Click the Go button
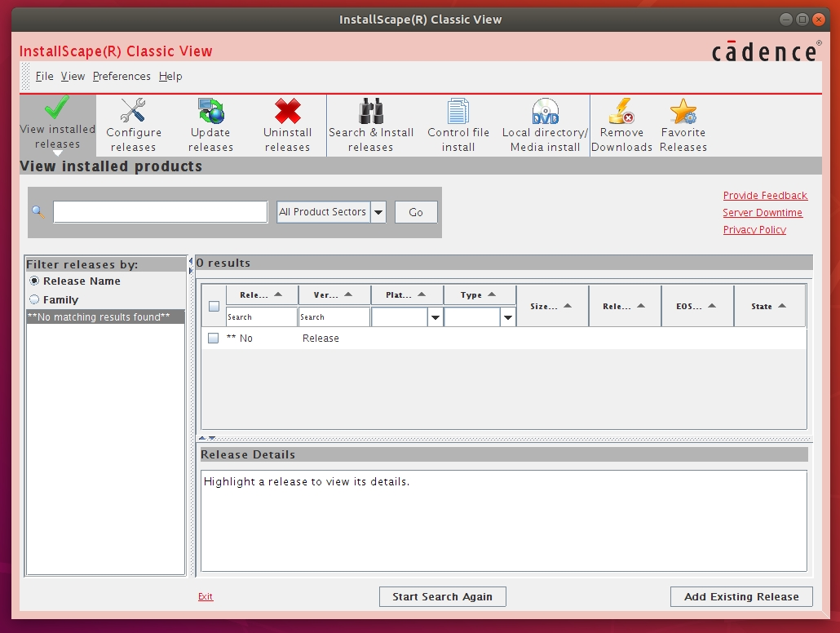 point(416,212)
